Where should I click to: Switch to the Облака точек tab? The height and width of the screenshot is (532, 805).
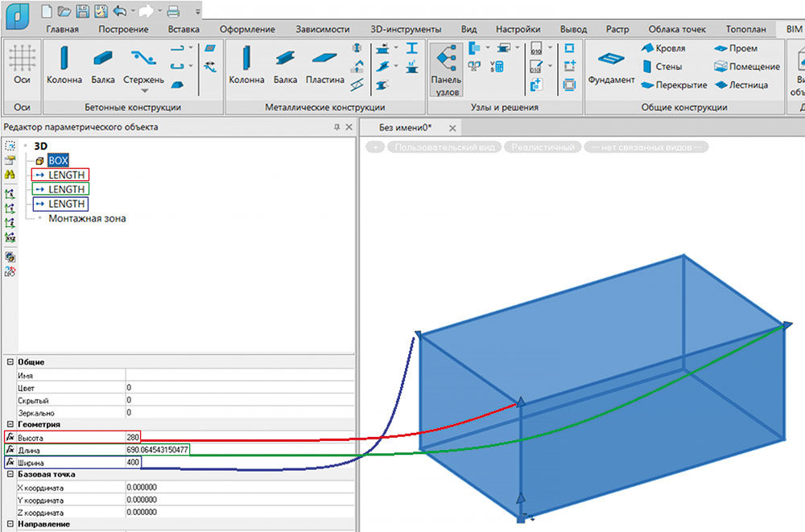tap(677, 29)
